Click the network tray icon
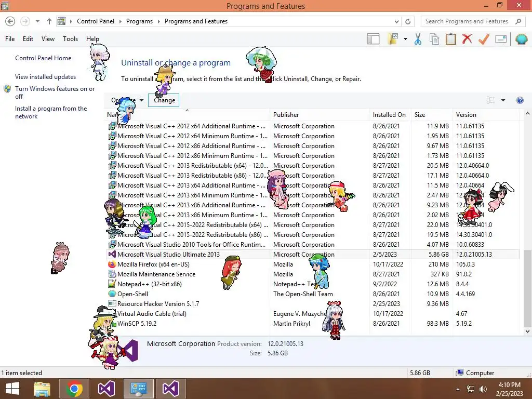532x399 pixels. [x=471, y=389]
